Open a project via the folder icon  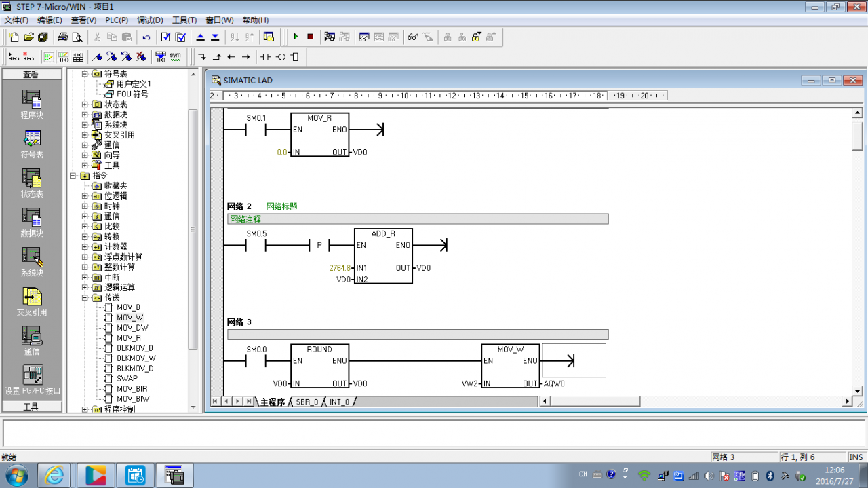pyautogui.click(x=28, y=37)
